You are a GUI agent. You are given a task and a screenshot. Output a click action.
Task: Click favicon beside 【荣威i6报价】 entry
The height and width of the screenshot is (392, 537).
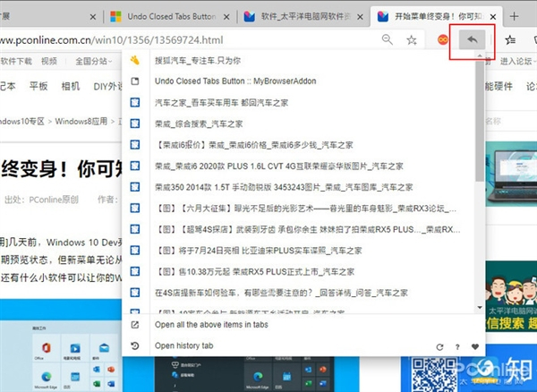click(135, 144)
